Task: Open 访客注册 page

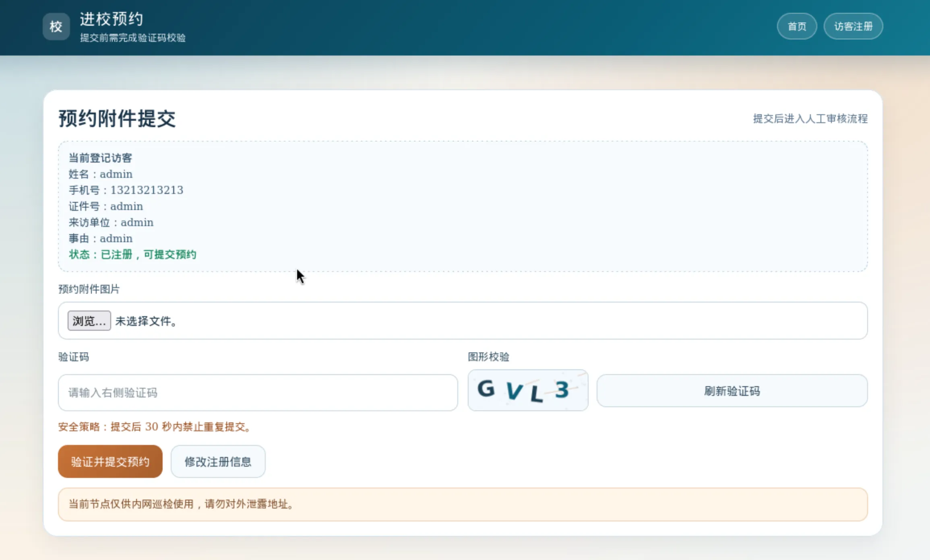Action: click(x=853, y=27)
